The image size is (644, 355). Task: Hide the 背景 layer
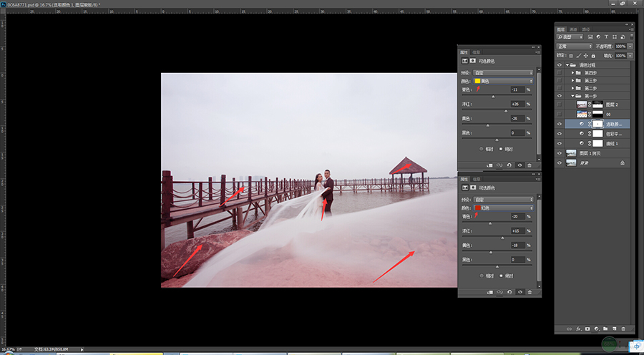tap(559, 162)
